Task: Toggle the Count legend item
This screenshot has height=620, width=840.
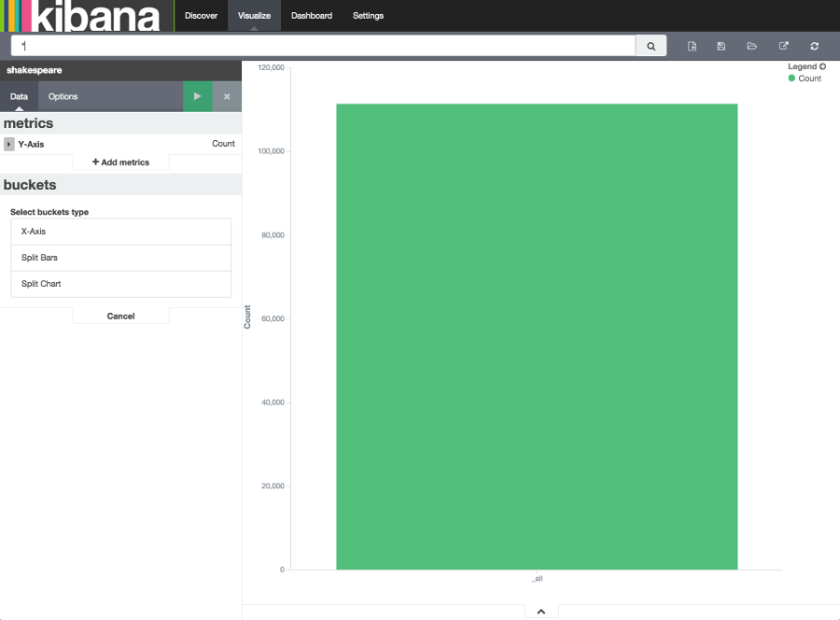Action: 806,78
